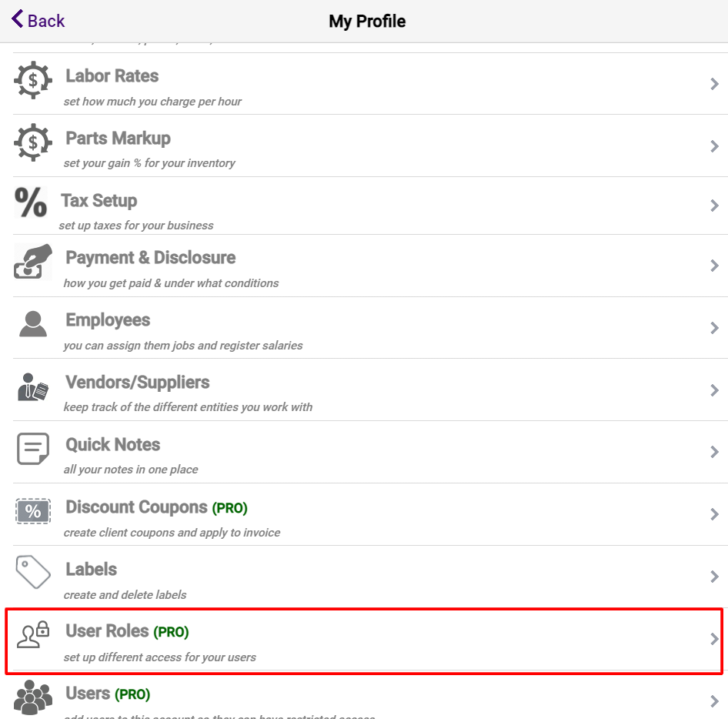Select the Labels tag icon
The height and width of the screenshot is (719, 728).
(32, 573)
